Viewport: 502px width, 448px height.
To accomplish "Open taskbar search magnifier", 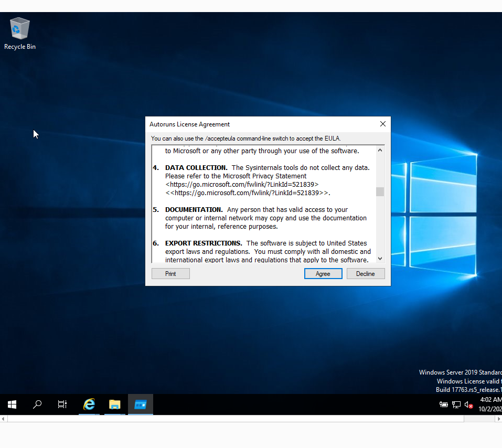I will click(37, 404).
